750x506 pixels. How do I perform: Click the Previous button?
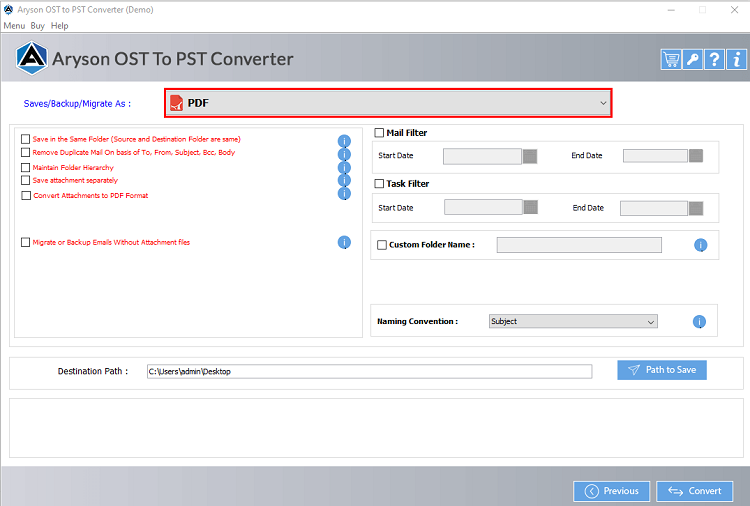coord(611,491)
